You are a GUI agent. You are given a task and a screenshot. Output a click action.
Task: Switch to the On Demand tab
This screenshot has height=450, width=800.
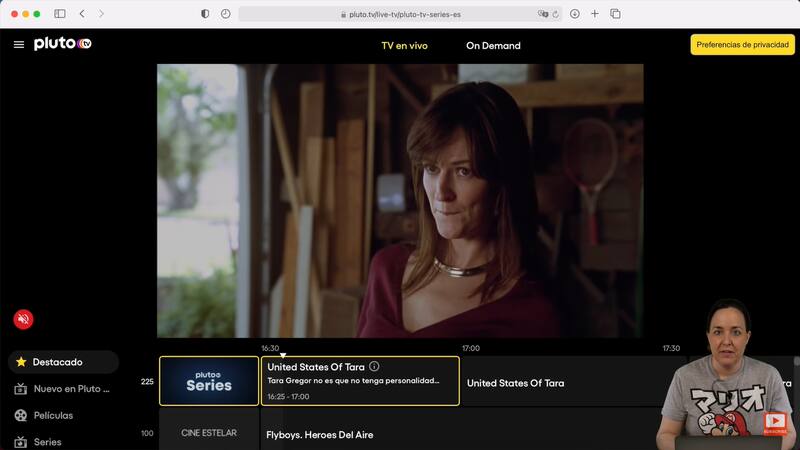[493, 45]
